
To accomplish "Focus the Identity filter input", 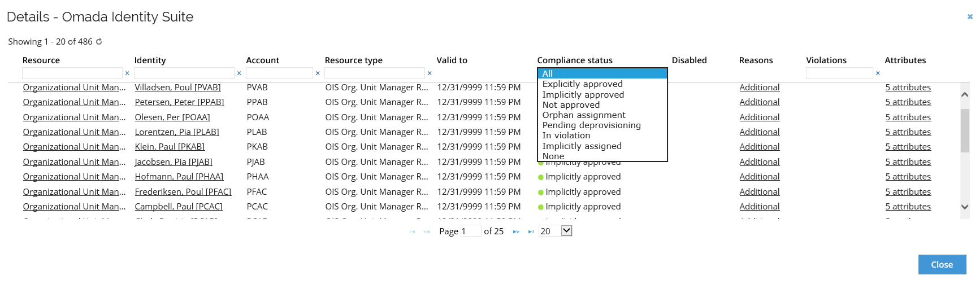I will pyautogui.click(x=184, y=73).
